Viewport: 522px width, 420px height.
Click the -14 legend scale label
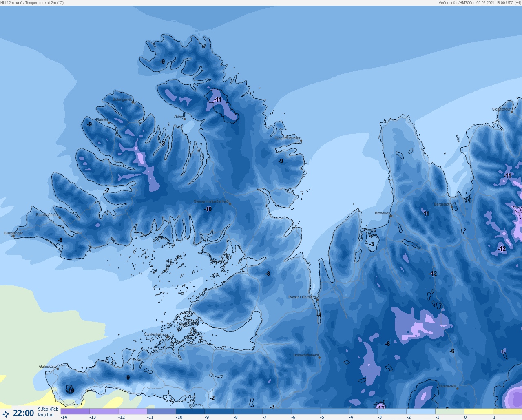coord(64,417)
